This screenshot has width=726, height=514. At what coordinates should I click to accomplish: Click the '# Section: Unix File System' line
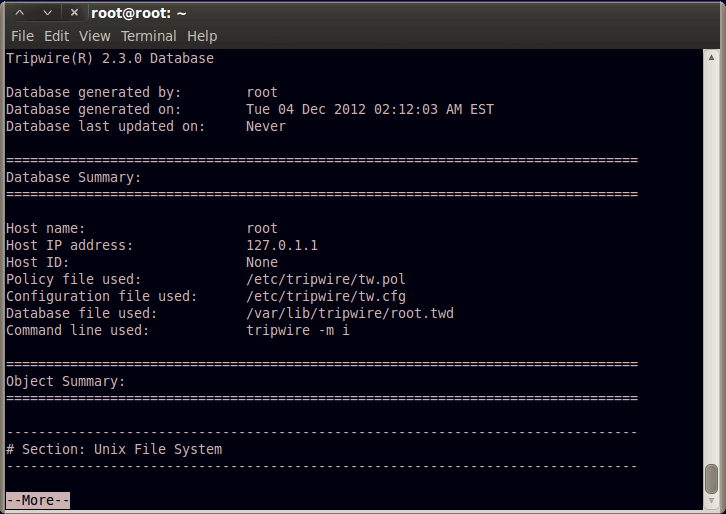[x=114, y=449]
